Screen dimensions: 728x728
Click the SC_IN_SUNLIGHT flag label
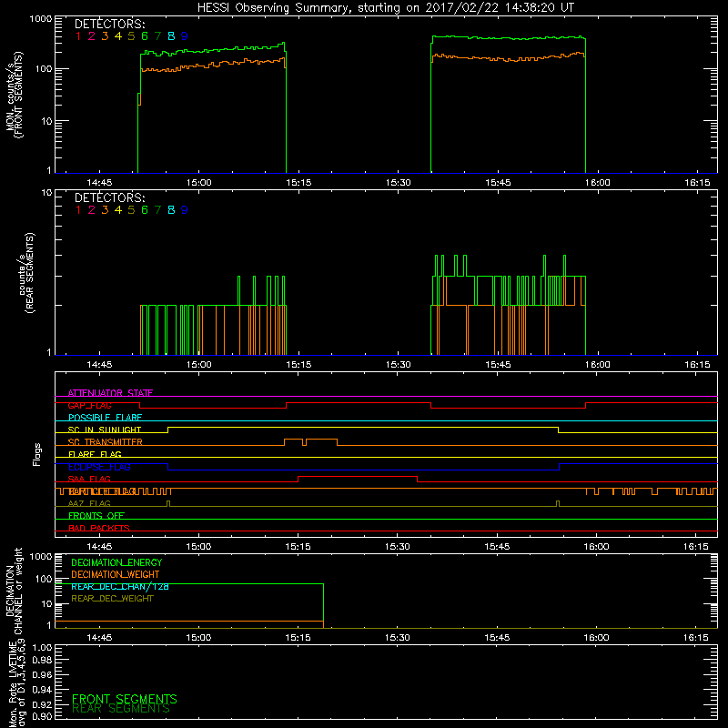[x=105, y=430]
